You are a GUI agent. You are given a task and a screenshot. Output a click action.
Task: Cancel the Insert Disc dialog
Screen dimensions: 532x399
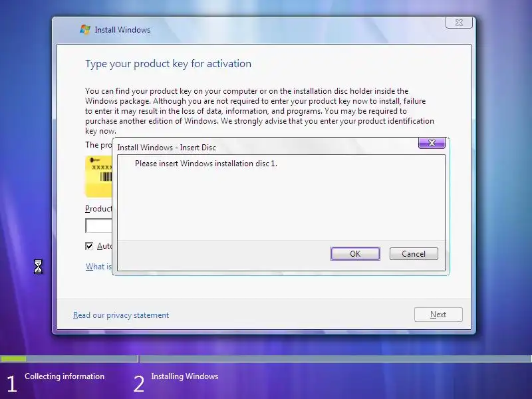[x=414, y=254]
